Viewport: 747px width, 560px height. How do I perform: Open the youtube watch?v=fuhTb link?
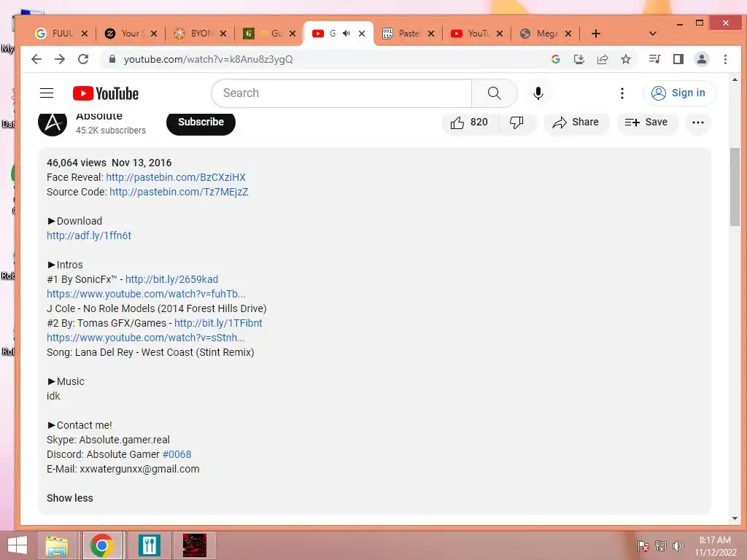pyautogui.click(x=146, y=294)
